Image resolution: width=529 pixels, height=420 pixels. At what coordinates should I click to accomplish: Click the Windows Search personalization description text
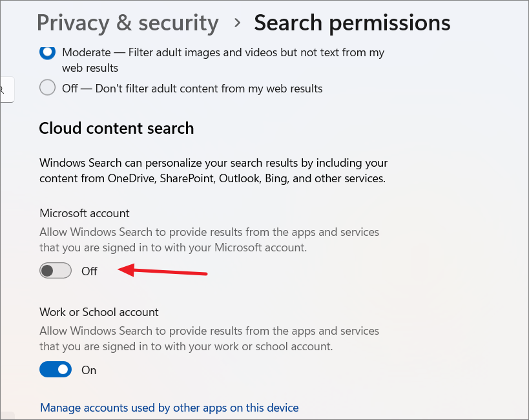coord(214,171)
